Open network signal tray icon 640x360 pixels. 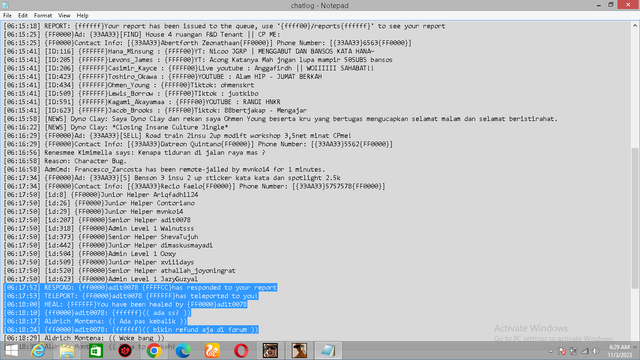coord(585,351)
